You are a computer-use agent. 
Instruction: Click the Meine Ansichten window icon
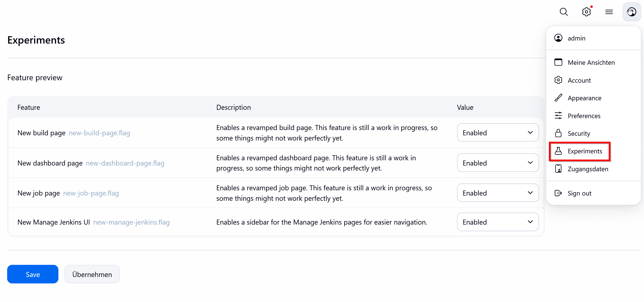pos(559,62)
